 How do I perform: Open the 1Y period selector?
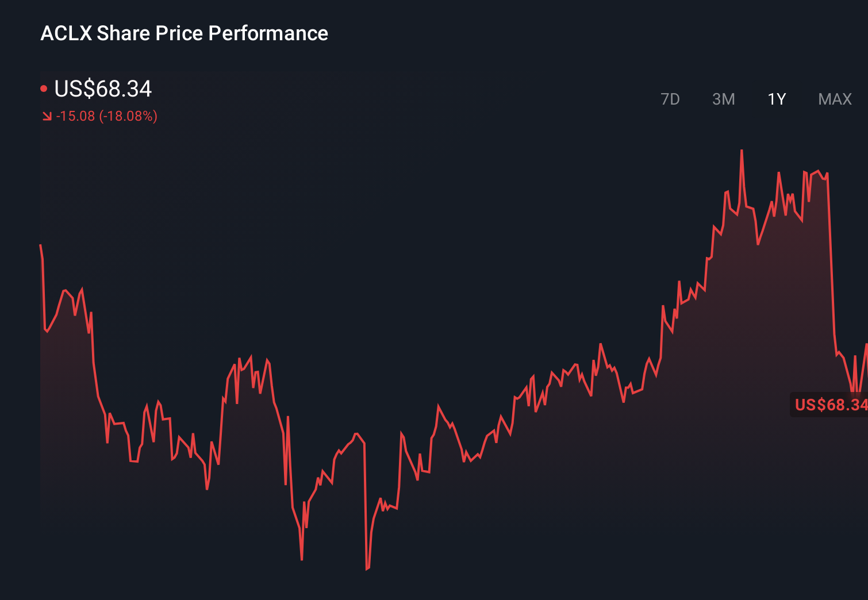pyautogui.click(x=777, y=99)
